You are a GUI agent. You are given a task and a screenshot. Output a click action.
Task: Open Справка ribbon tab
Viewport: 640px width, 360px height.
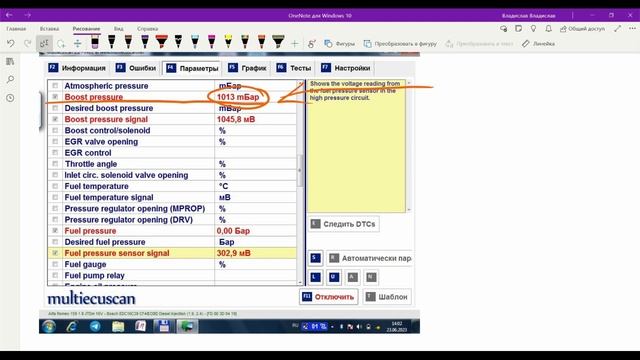[x=147, y=29]
